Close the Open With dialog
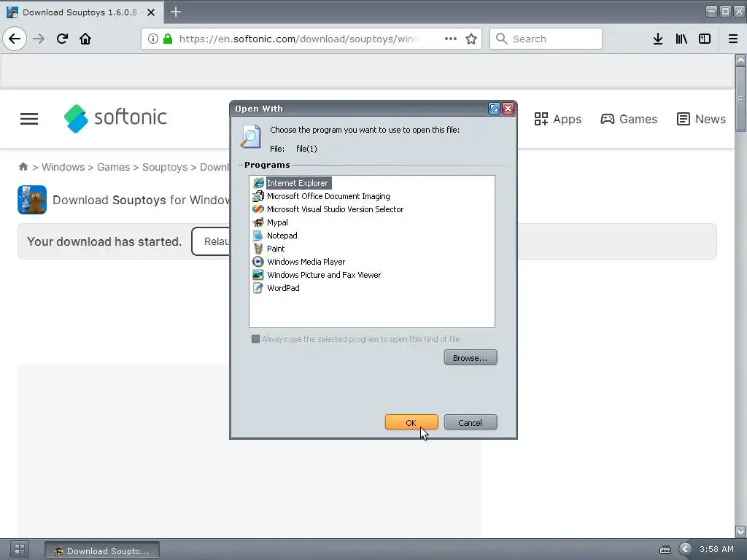 (508, 109)
